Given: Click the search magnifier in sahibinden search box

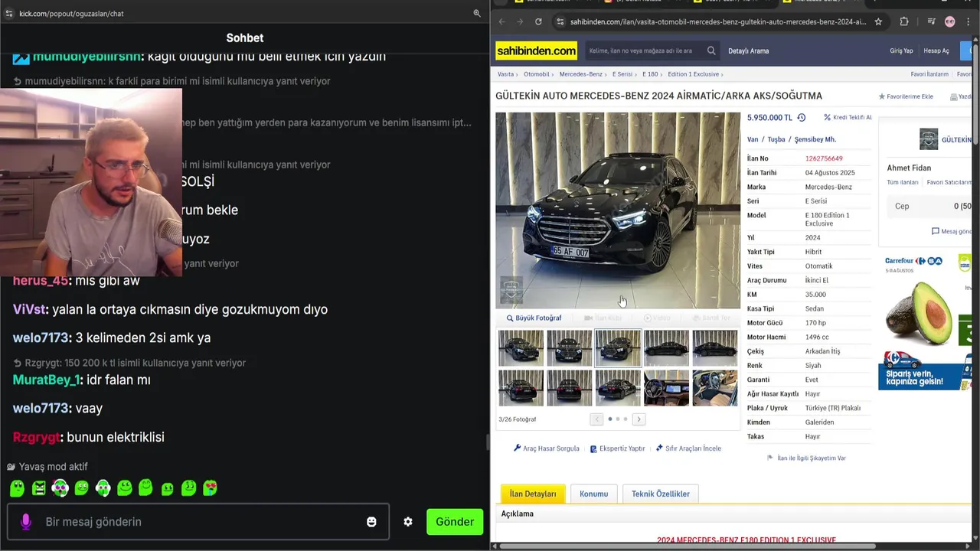Looking at the screenshot, I should [x=711, y=51].
